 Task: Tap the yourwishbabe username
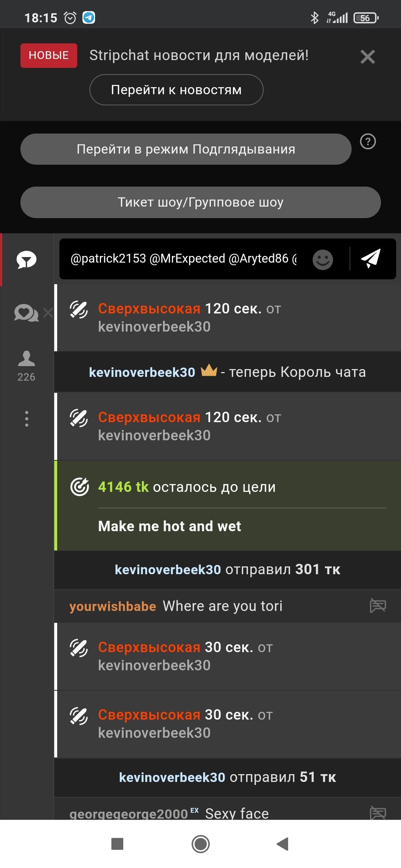(113, 606)
